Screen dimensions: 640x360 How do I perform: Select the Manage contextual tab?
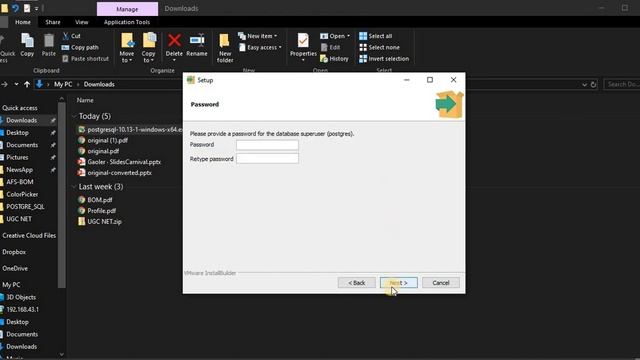127,9
